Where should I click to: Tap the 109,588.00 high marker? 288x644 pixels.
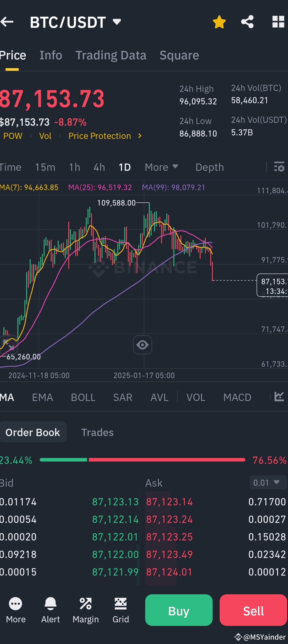pyautogui.click(x=117, y=203)
